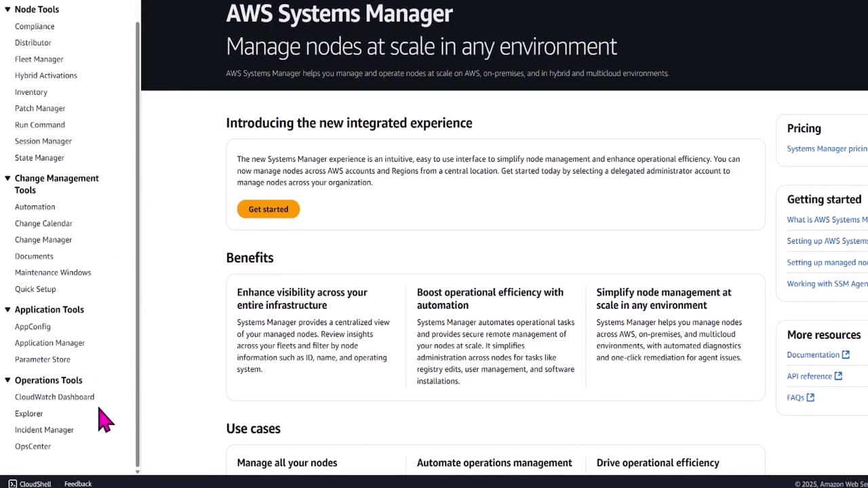Viewport: 868px width, 488px height.
Task: Navigate to Incident Manager
Action: tap(44, 430)
